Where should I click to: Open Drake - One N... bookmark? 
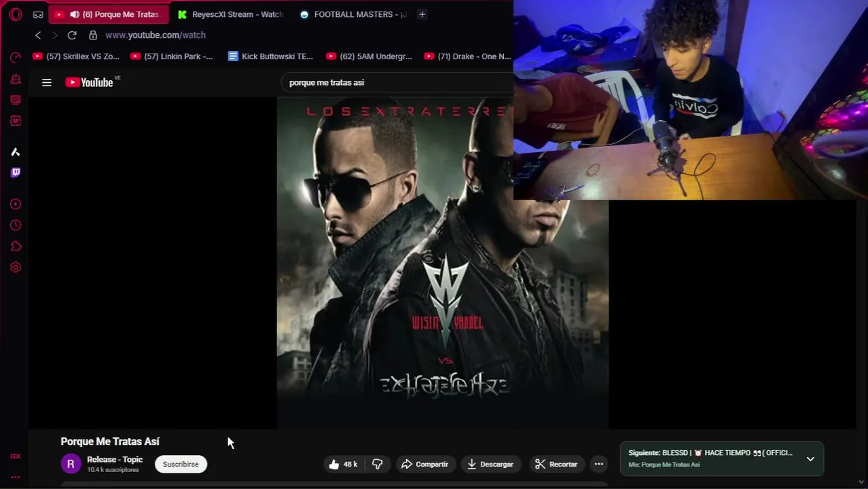(467, 56)
